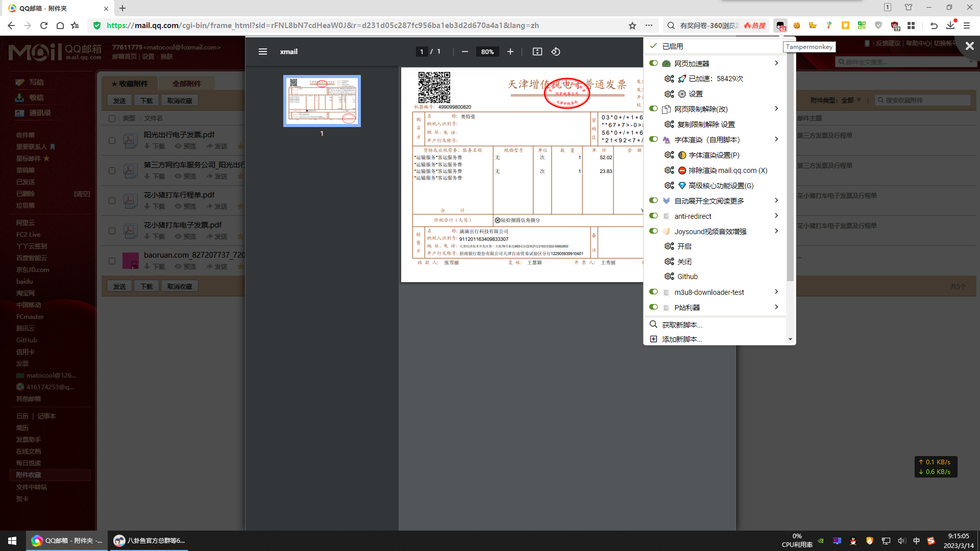Select the 已启用 menu entry
Image resolution: width=980 pixels, height=551 pixels.
click(715, 46)
